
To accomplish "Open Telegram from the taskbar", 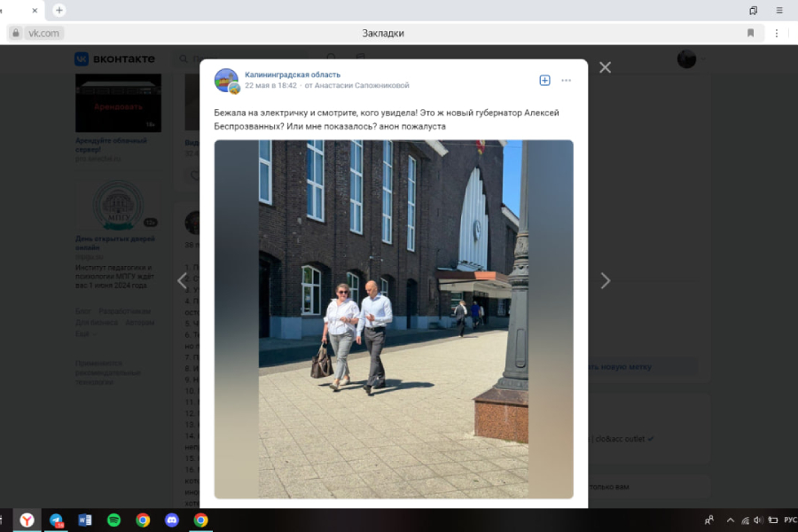I will pyautogui.click(x=56, y=520).
